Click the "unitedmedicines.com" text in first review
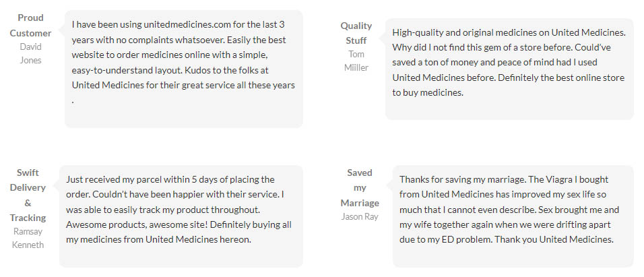 point(187,25)
